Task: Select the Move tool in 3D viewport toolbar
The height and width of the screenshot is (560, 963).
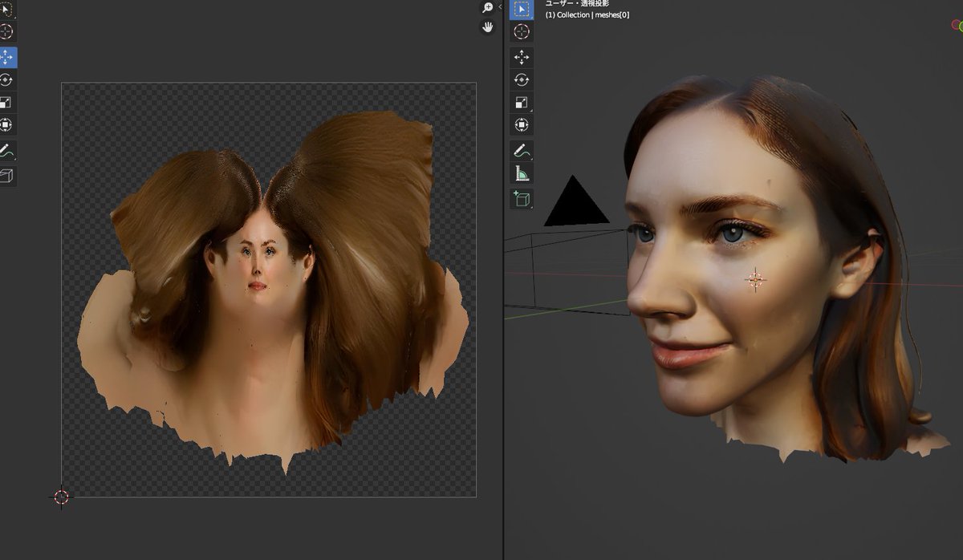Action: 522,57
